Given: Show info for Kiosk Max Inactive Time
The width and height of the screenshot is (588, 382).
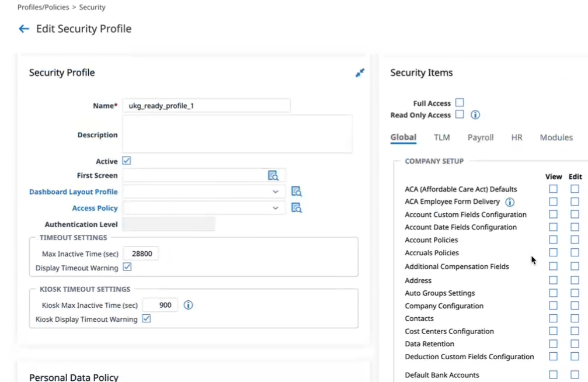Looking at the screenshot, I should tap(188, 305).
